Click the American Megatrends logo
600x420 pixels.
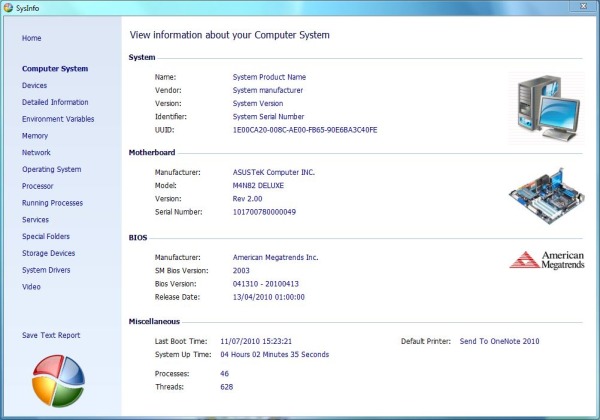(x=547, y=260)
